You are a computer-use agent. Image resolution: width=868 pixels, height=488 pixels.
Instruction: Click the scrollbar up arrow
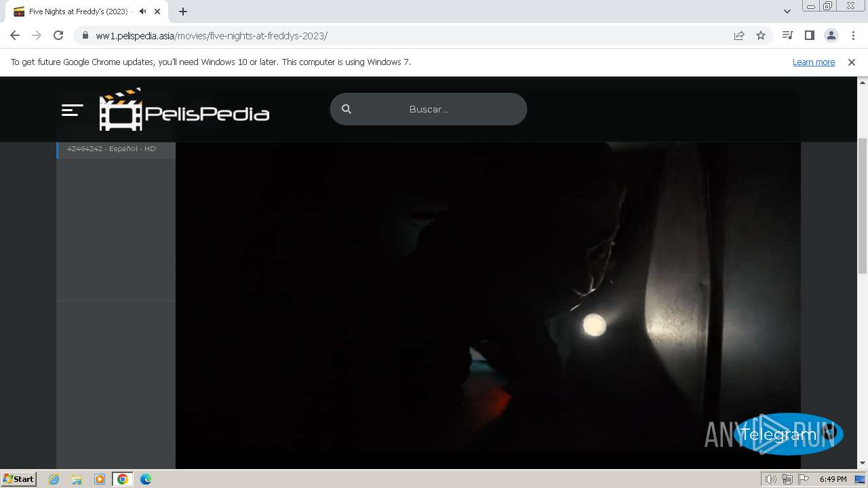click(x=863, y=82)
